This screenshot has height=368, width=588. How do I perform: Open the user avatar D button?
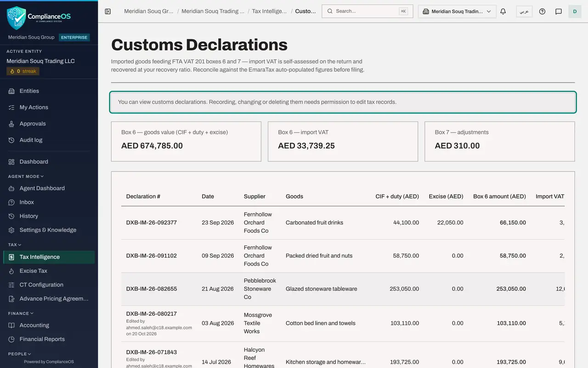pos(575,11)
